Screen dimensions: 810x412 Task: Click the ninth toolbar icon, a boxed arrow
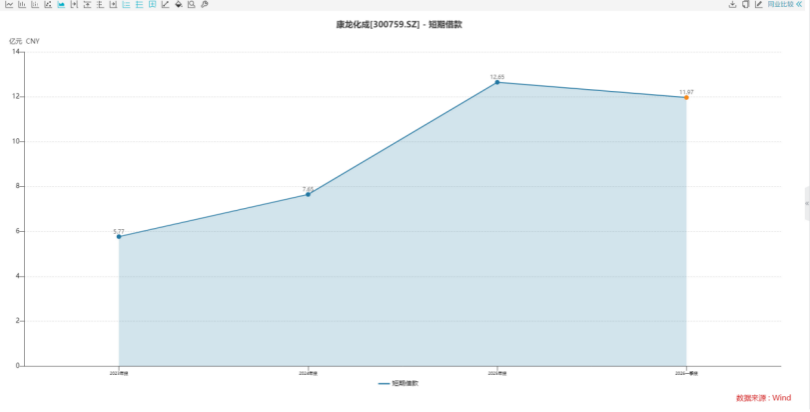coord(113,5)
